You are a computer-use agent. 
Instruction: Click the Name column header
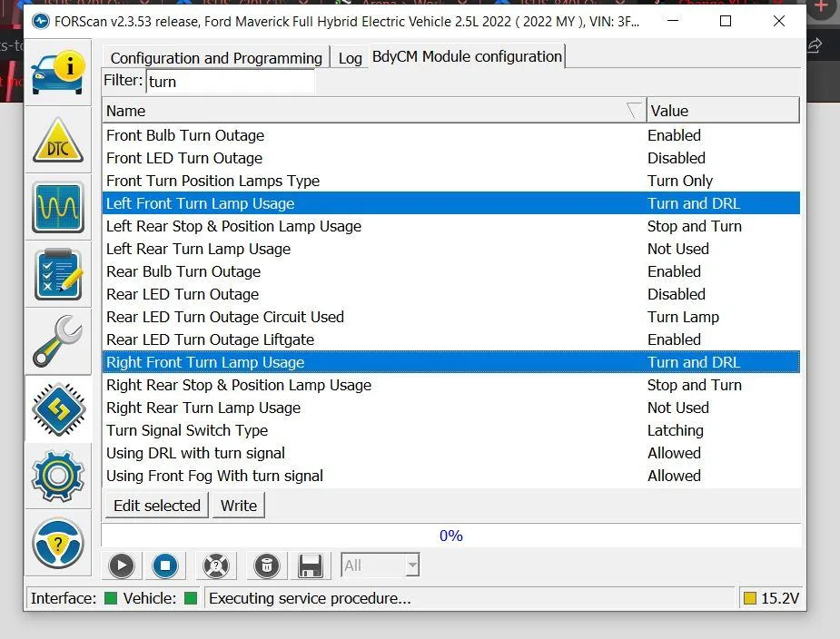pyautogui.click(x=374, y=111)
